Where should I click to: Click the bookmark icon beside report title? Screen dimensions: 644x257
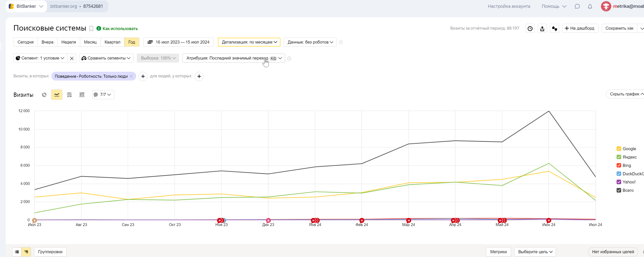[x=91, y=29]
